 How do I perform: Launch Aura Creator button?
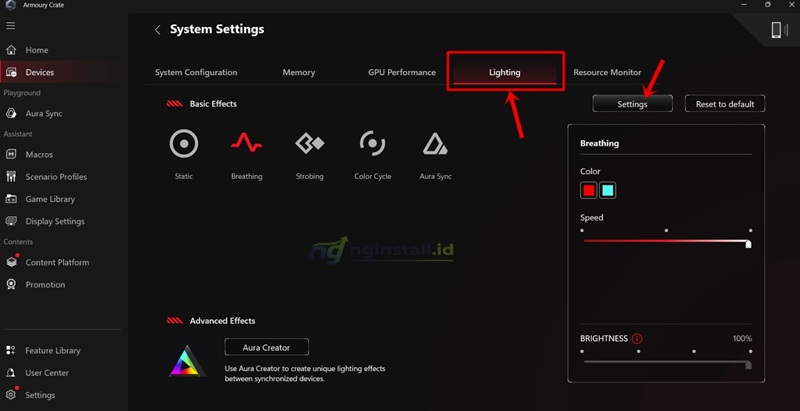pyautogui.click(x=266, y=347)
